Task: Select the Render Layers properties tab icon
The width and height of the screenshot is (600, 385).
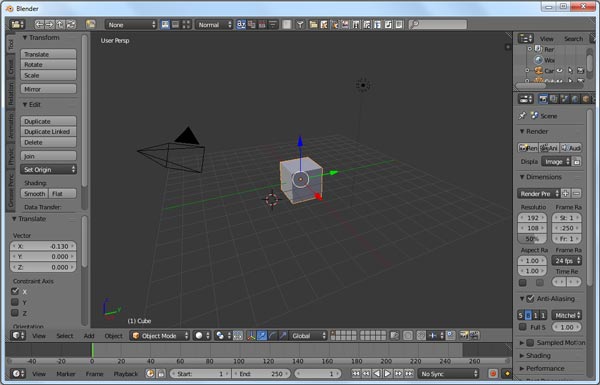Action: click(x=554, y=99)
